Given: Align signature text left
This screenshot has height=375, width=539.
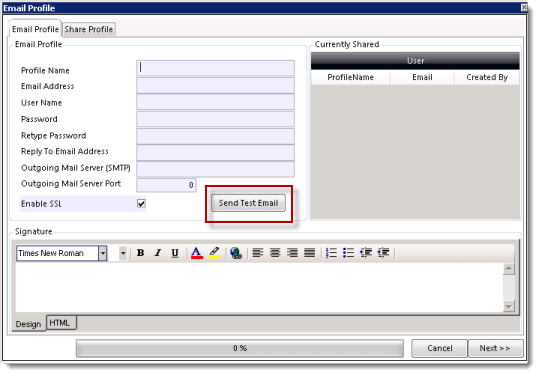Looking at the screenshot, I should pos(258,253).
